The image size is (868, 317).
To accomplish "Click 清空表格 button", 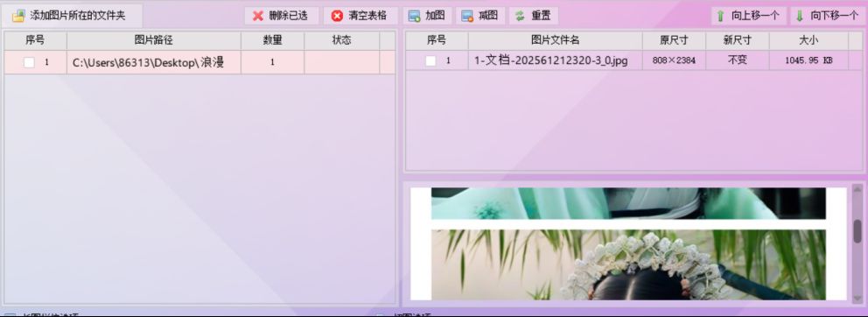I will pyautogui.click(x=360, y=16).
